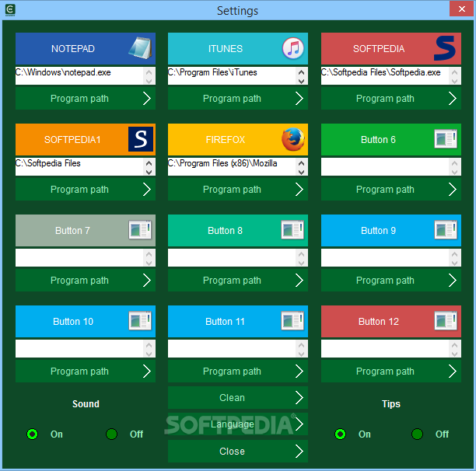Viewport: 476px width, 471px height.
Task: Open Program path under Button 8
Action: tap(238, 281)
